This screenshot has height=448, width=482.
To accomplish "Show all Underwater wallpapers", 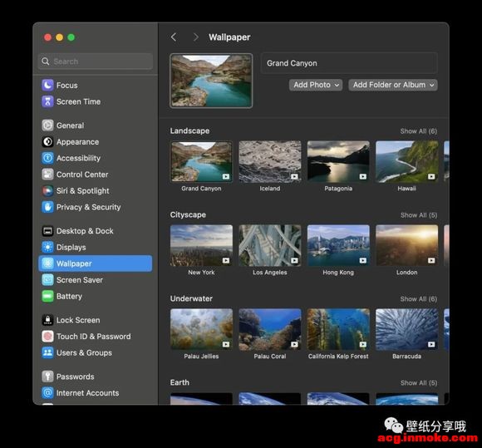I will point(418,299).
